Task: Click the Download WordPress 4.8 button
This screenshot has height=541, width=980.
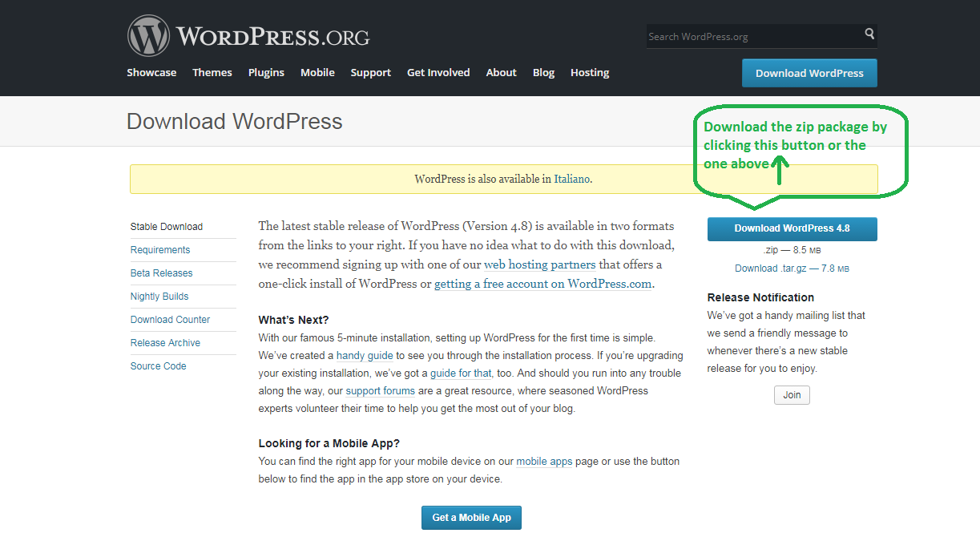Action: (792, 228)
